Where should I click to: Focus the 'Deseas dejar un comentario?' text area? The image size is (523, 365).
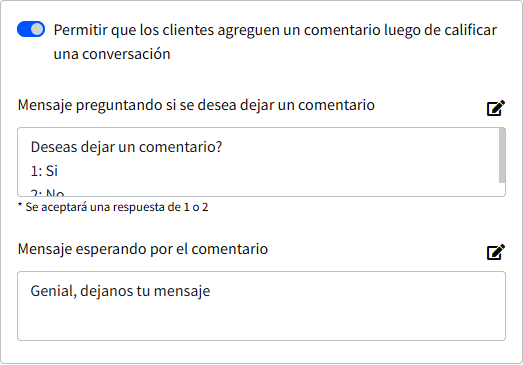[262, 162]
